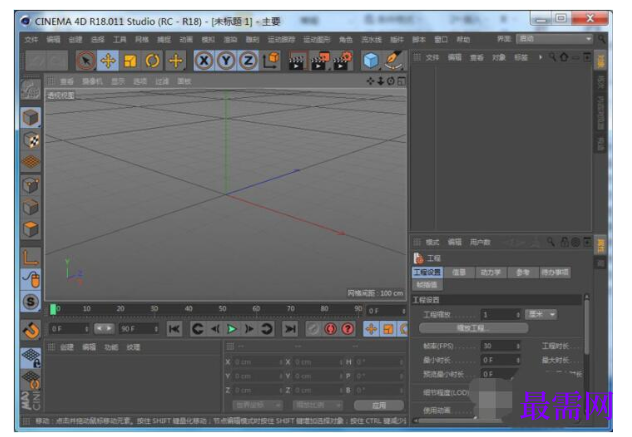632x437 pixels.
Task: Click the 应用 button
Action: [x=379, y=405]
